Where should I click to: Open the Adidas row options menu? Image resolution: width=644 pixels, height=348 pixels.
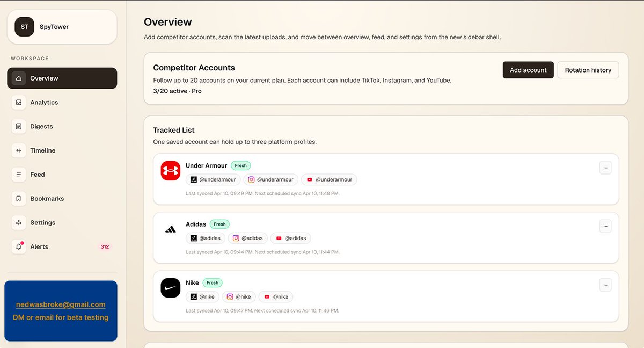tap(605, 226)
